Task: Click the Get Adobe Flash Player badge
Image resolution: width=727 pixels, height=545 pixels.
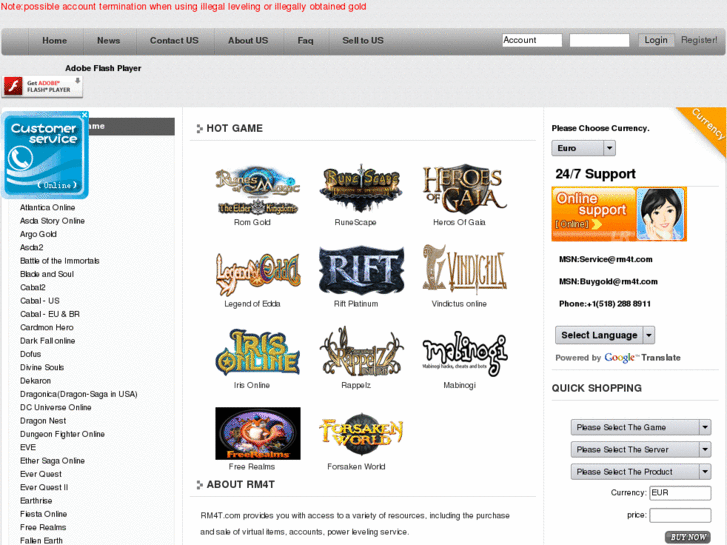Action: coord(42,87)
